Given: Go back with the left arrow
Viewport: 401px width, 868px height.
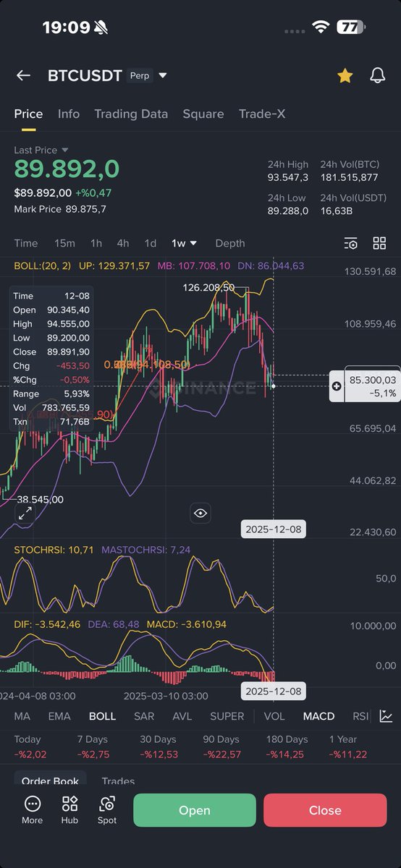Looking at the screenshot, I should (x=23, y=76).
